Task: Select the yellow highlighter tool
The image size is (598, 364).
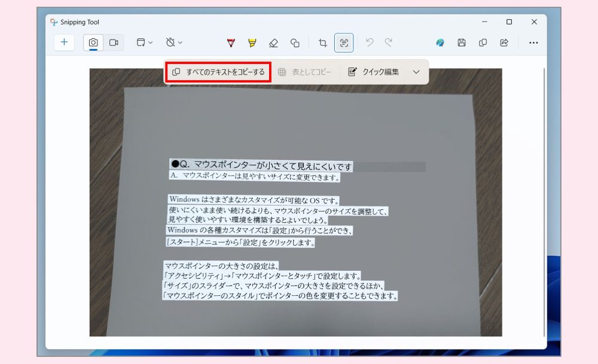Action: [252, 42]
